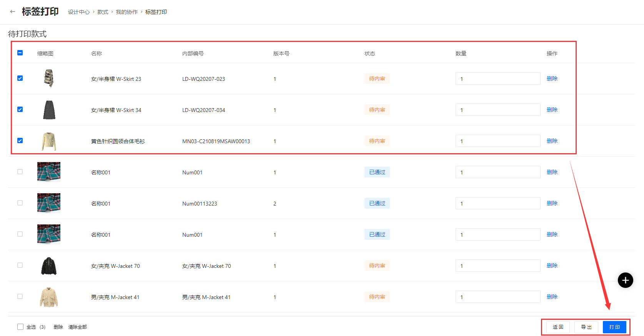Click the 返回 button
The height and width of the screenshot is (336, 644).
click(x=558, y=327)
